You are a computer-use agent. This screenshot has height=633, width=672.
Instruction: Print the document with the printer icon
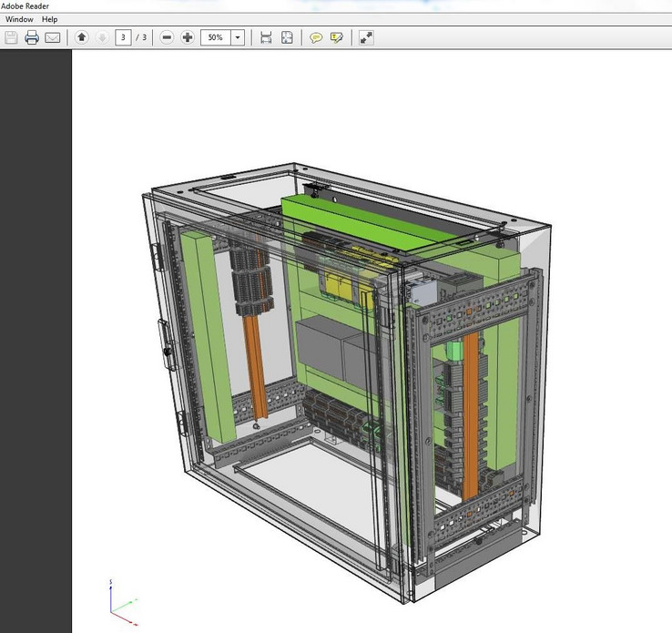click(x=32, y=37)
